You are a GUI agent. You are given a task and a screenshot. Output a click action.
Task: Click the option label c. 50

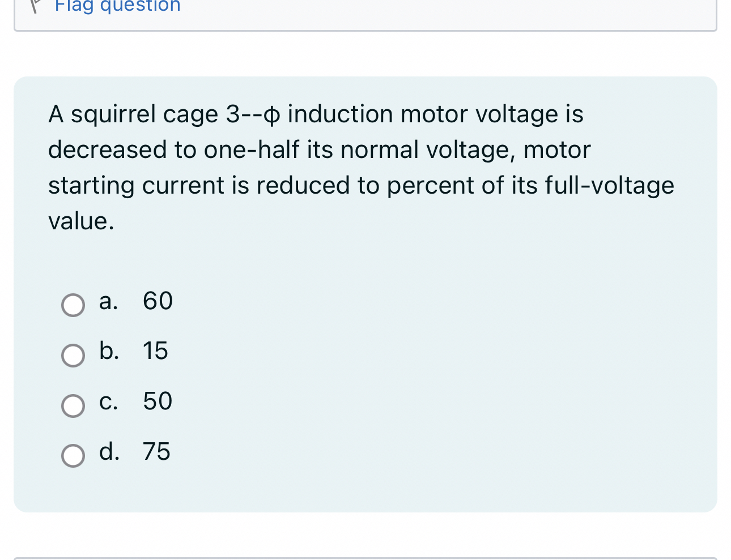click(x=135, y=401)
